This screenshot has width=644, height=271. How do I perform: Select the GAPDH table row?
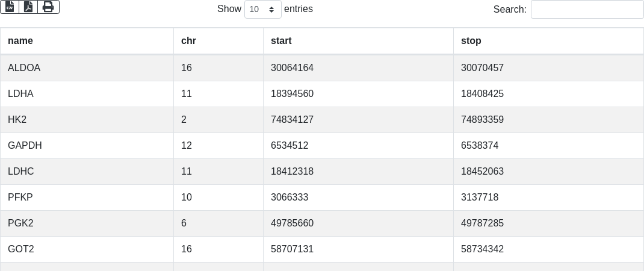[322, 146]
